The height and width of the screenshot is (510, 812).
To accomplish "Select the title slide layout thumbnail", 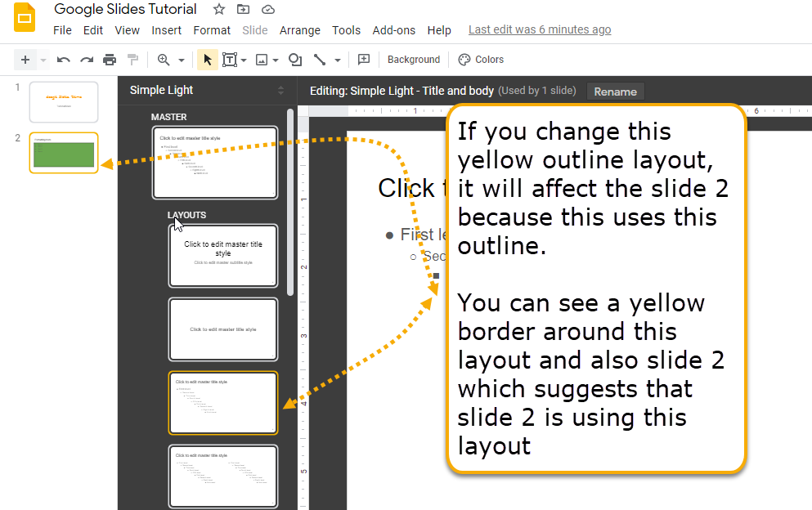I will coord(223,256).
